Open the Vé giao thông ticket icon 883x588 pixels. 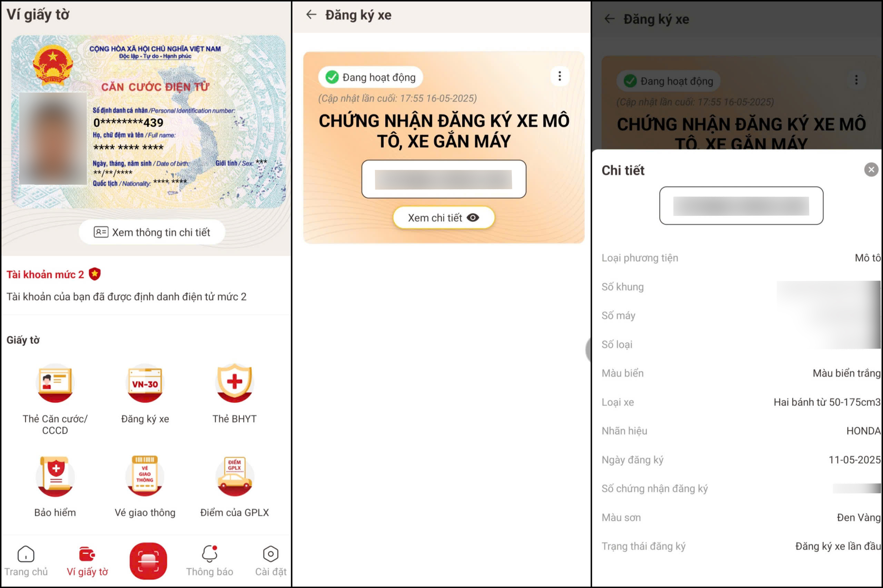tap(145, 476)
